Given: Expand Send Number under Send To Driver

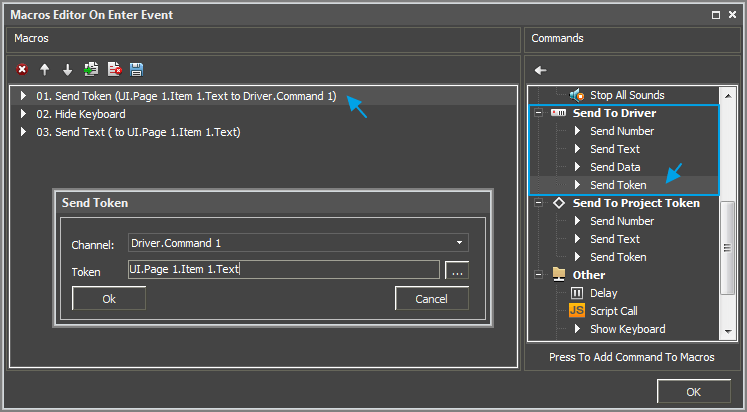Looking at the screenshot, I should coord(577,131).
